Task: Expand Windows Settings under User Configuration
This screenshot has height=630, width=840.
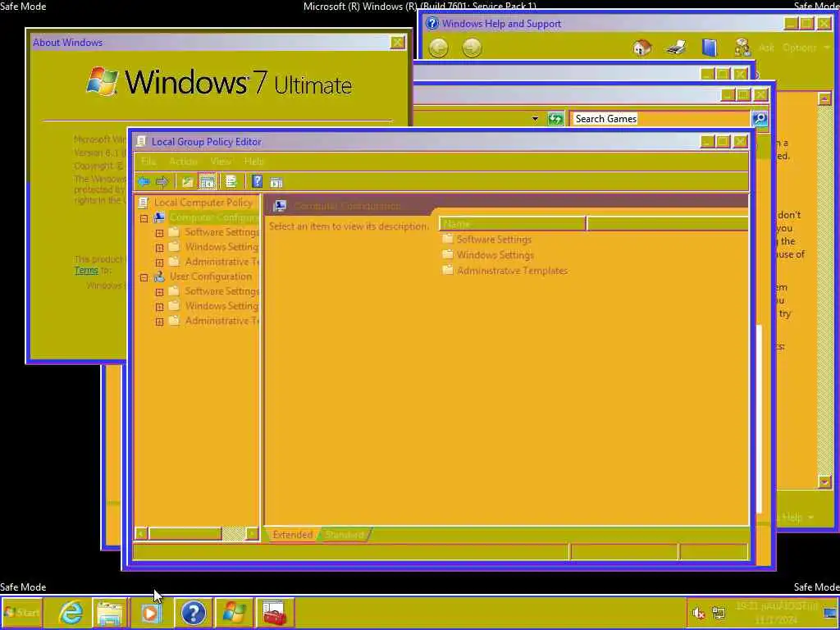Action: pyautogui.click(x=159, y=307)
